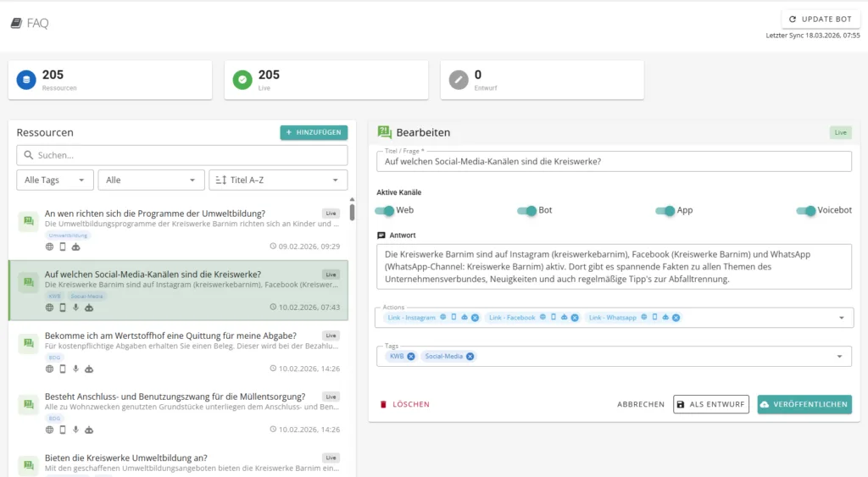Click the Update Bot button
Image resolution: width=868 pixels, height=477 pixels.
coord(821,19)
